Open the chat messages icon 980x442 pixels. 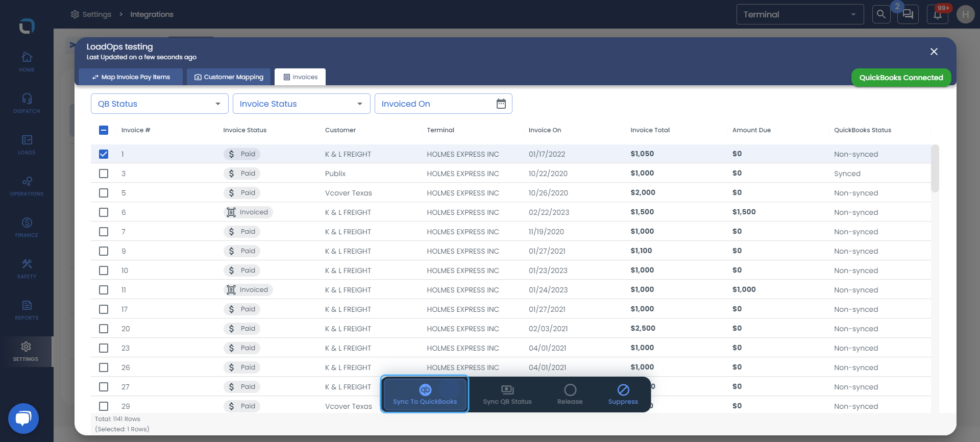coord(908,14)
